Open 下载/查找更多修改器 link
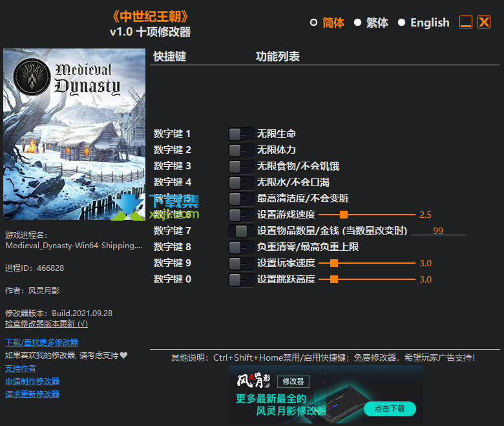This screenshot has width=504, height=426. [x=42, y=343]
